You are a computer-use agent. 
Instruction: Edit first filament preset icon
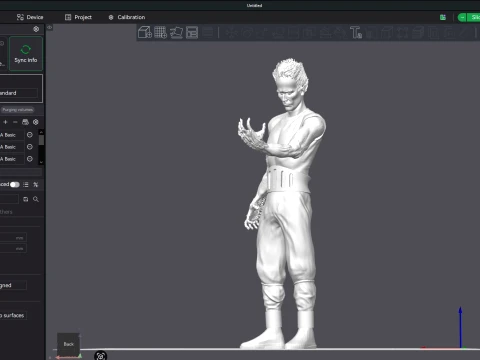click(x=30, y=135)
